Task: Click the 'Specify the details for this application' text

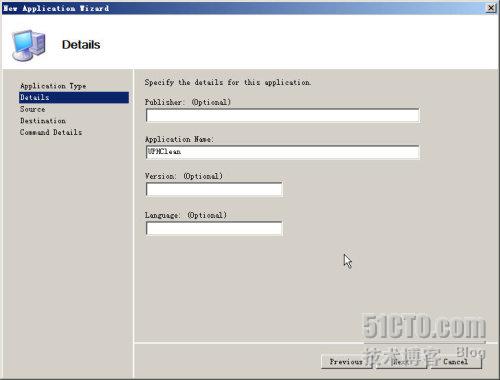Action: tap(228, 82)
